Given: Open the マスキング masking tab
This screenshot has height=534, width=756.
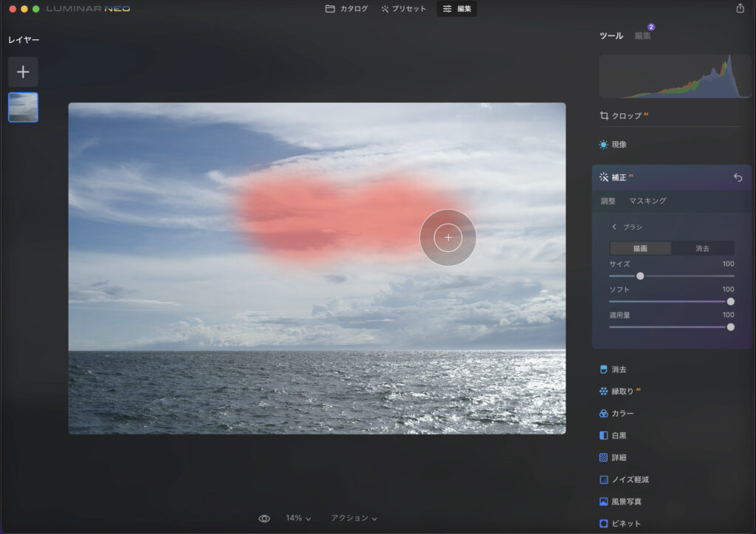Looking at the screenshot, I should (x=647, y=201).
